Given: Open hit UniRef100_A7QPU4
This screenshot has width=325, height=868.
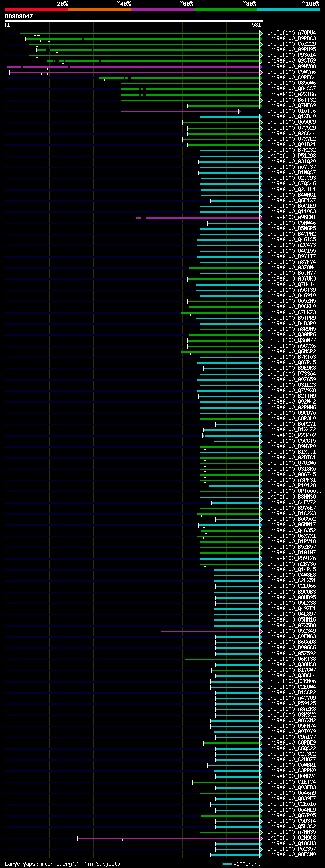Looking at the screenshot, I should point(291,33).
